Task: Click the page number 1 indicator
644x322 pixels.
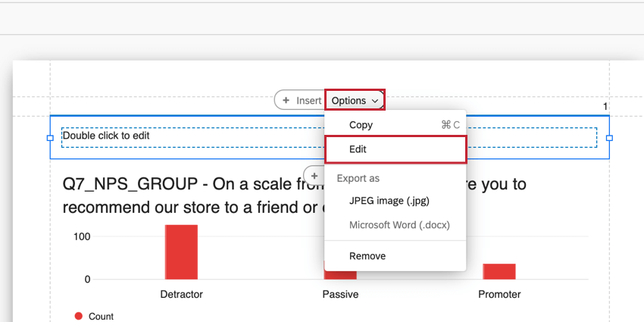Action: 605,107
